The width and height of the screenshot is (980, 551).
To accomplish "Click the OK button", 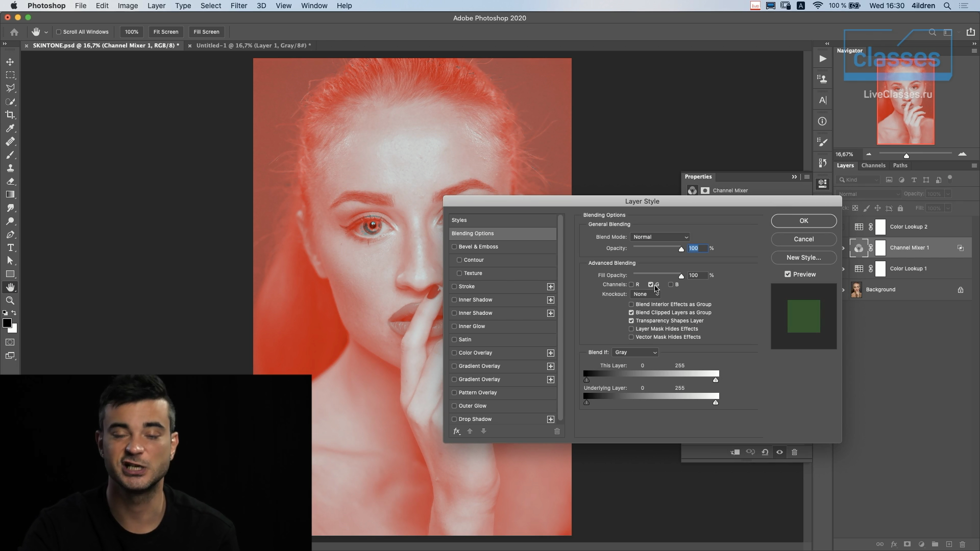I will pyautogui.click(x=803, y=221).
